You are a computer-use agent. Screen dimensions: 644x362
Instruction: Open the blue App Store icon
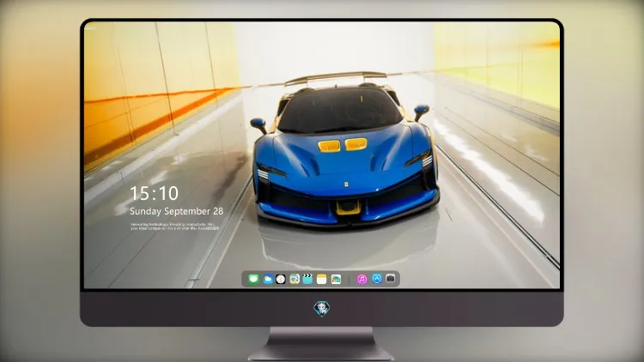click(377, 279)
